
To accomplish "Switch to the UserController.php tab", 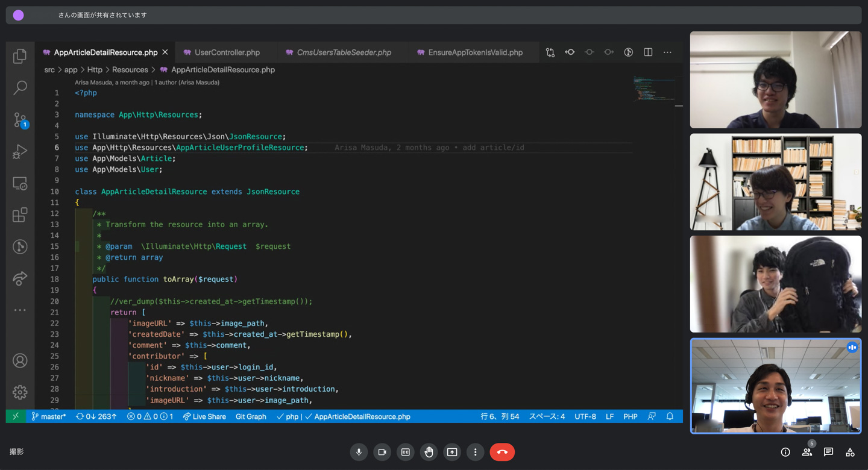I will point(227,52).
